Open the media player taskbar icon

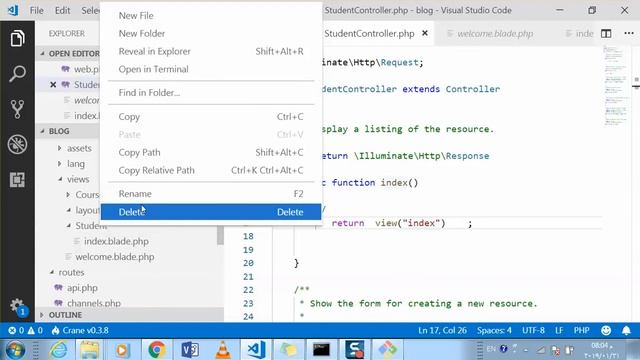coord(122,350)
